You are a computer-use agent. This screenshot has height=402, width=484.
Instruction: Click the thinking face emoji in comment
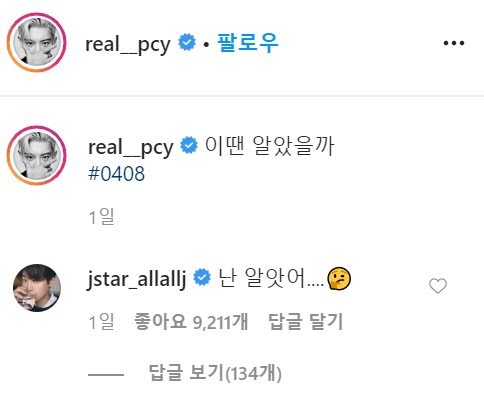pyautogui.click(x=339, y=278)
